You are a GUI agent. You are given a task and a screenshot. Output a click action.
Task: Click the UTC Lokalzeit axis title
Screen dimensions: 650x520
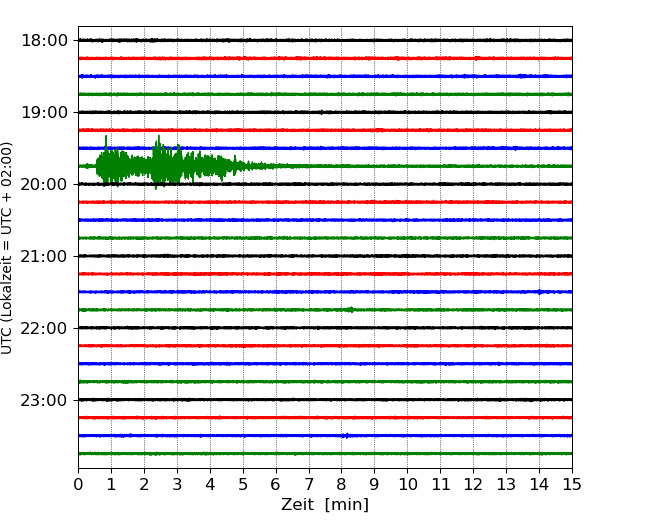(7, 248)
